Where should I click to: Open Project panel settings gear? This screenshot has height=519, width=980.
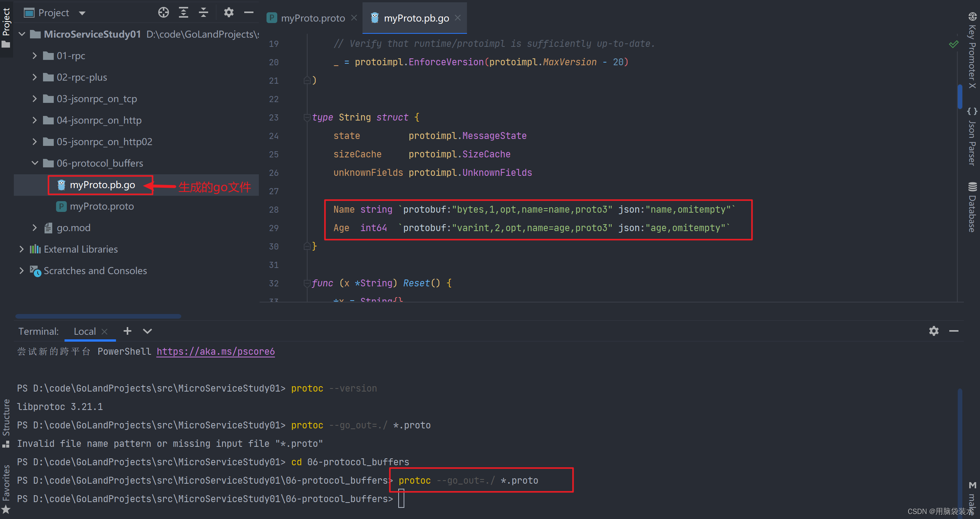point(229,13)
